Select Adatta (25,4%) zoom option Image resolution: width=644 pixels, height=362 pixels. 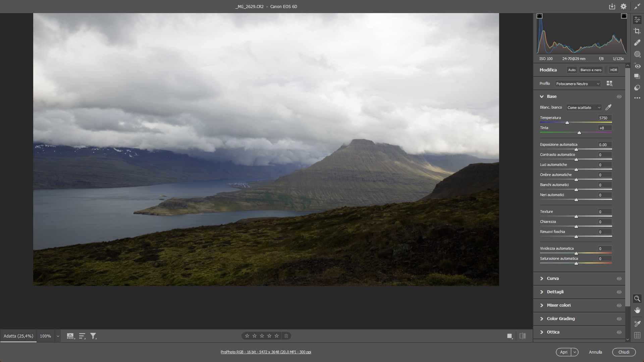pos(18,336)
